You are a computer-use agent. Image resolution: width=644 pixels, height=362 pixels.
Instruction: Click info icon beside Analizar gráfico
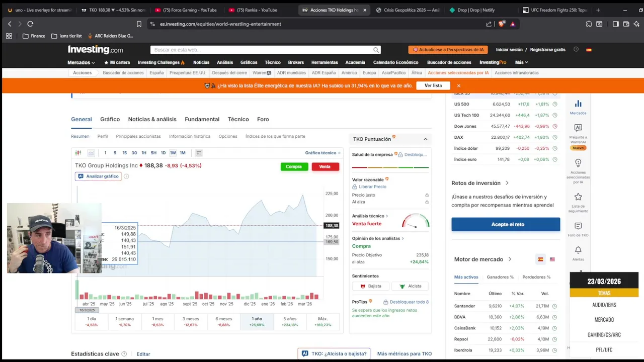(126, 176)
